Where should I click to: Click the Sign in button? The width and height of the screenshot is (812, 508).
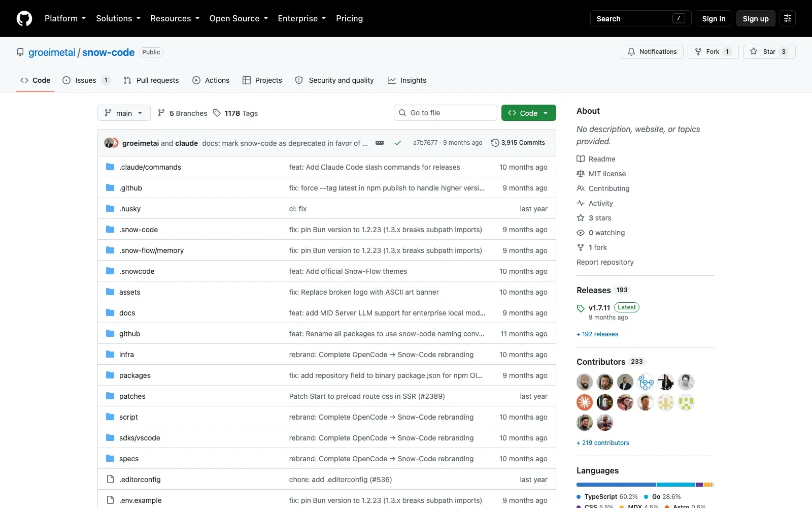coord(714,18)
